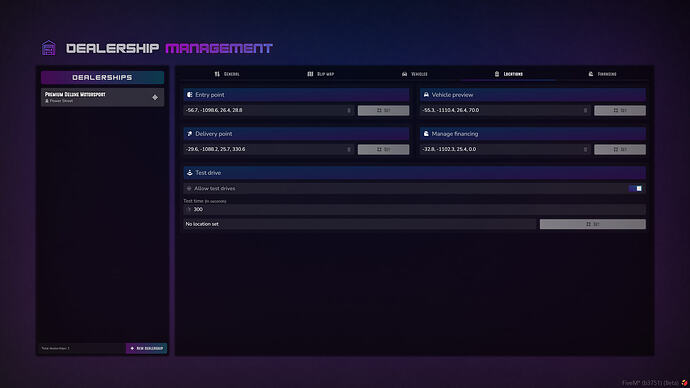This screenshot has width=690, height=388.
Task: Select the Locations tab
Action: (508, 74)
